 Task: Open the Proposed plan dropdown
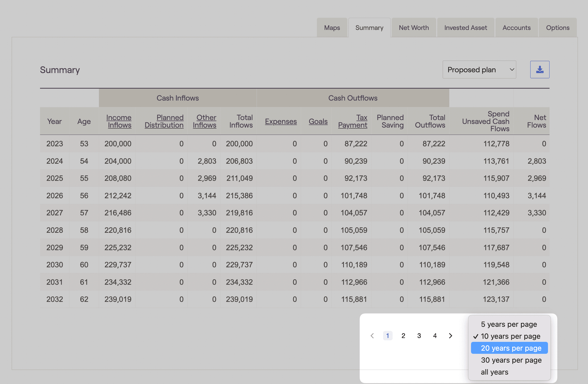pos(479,69)
